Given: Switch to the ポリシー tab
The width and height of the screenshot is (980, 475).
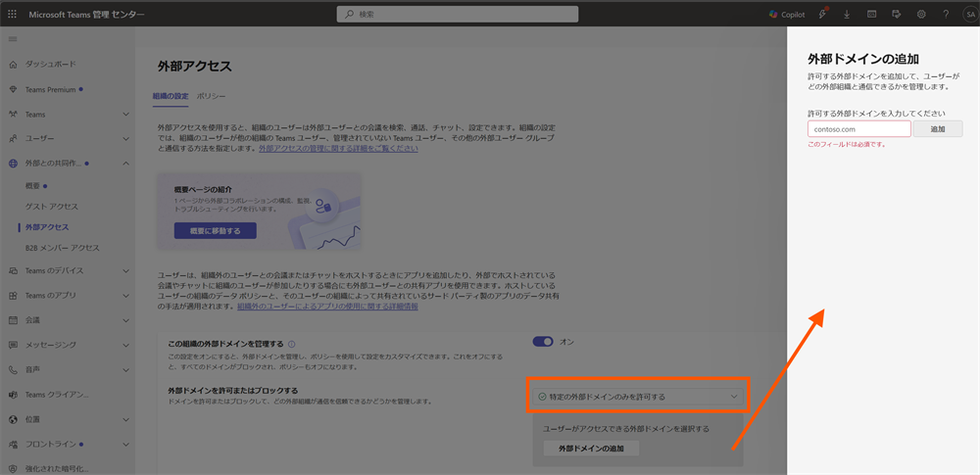Looking at the screenshot, I should (x=212, y=97).
